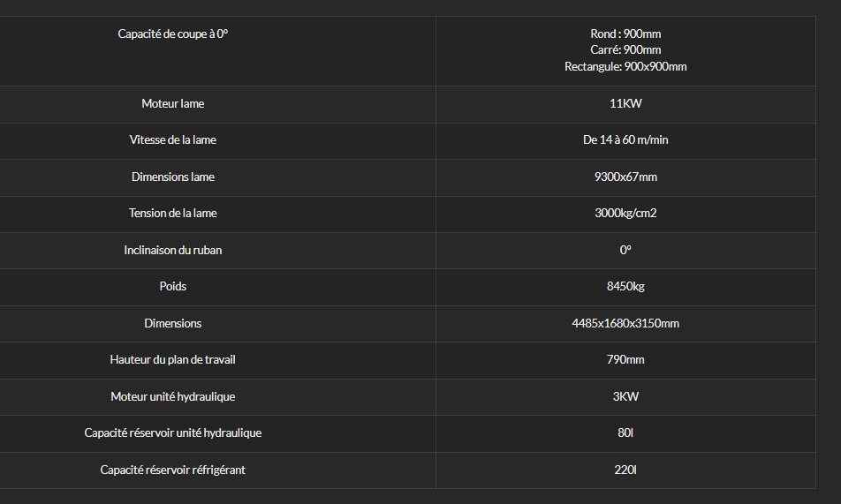Select the 'Rond : 900mm' text

pyautogui.click(x=625, y=34)
